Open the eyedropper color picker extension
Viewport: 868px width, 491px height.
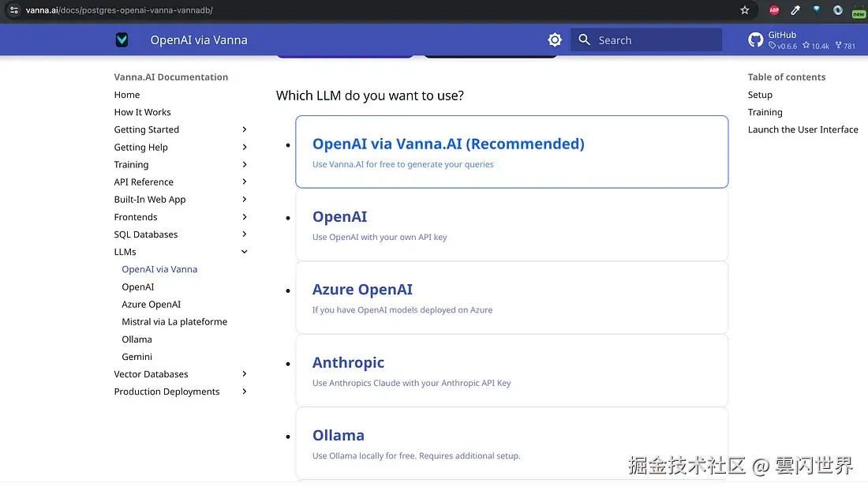click(x=795, y=10)
